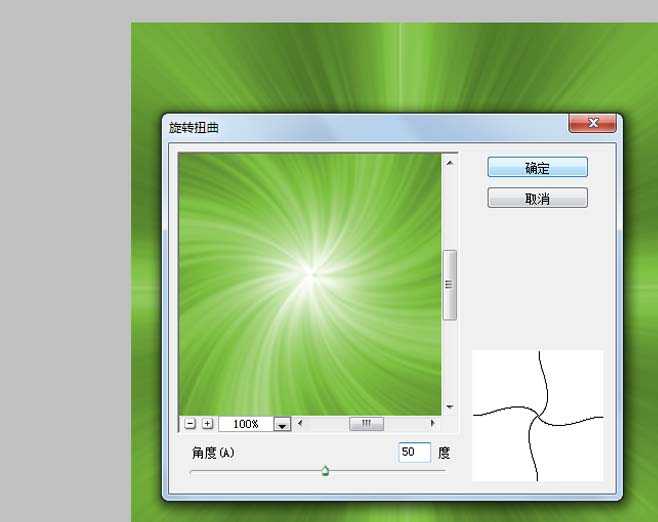Click the 角度(A) label
658x522 pixels.
[x=213, y=453]
